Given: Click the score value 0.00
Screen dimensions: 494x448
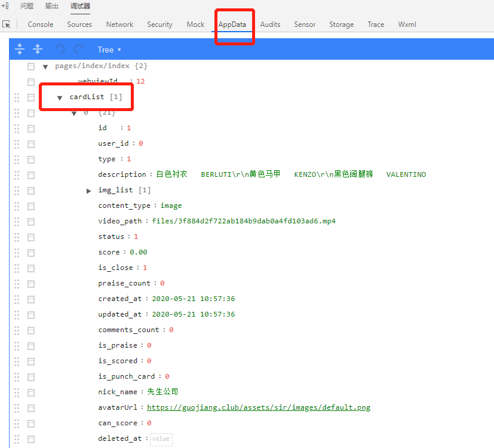Looking at the screenshot, I should (x=139, y=252).
